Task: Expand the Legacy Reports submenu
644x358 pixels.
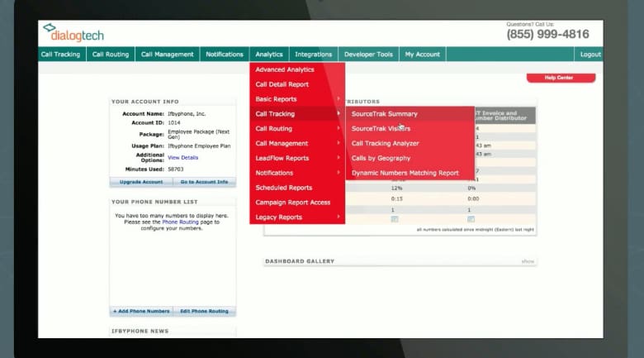Action: [x=278, y=217]
